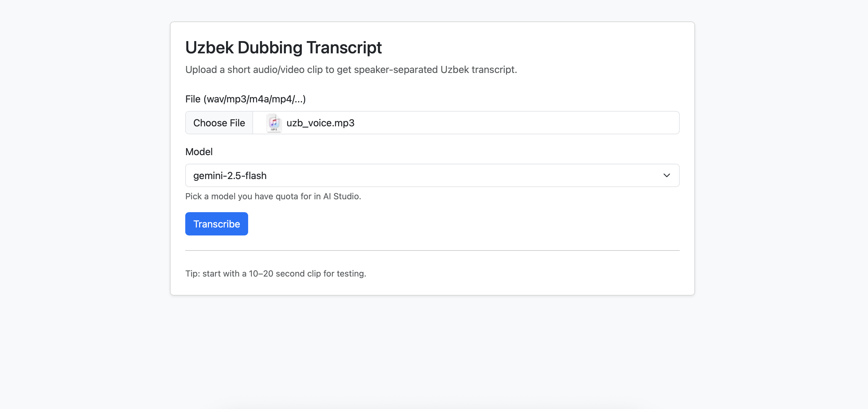Click the chevron arrow of Model select
The image size is (868, 409).
[x=666, y=175]
